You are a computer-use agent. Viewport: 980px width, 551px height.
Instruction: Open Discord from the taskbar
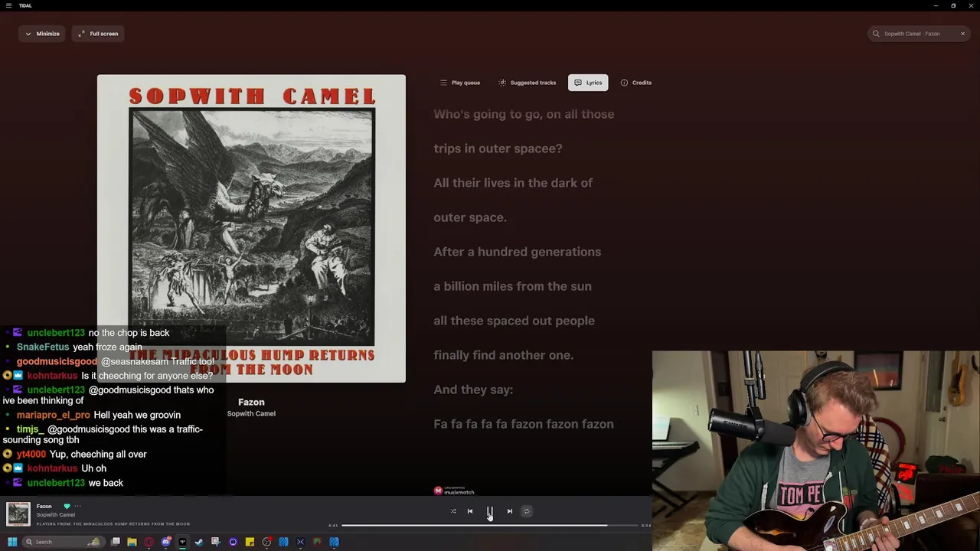point(165,542)
